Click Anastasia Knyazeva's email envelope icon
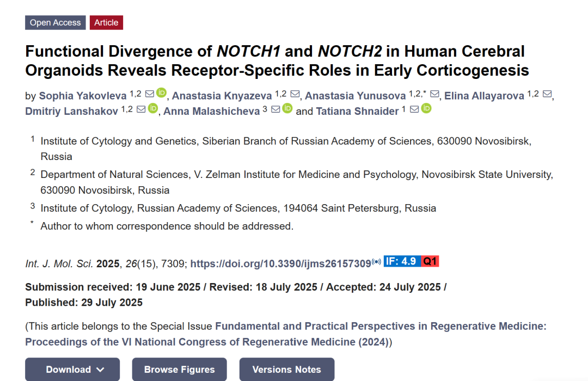The height and width of the screenshot is (381, 588). [295, 94]
